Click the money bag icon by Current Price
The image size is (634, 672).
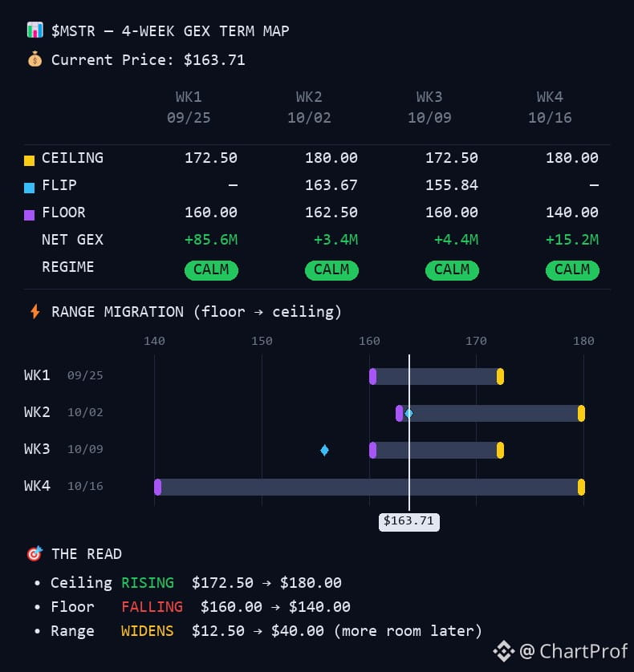point(35,59)
